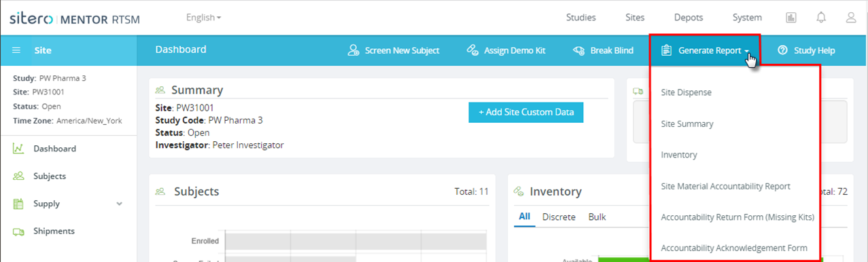Click the Assign Demo Kit pill icon
Viewport: 868px width, 262px height.
click(472, 50)
